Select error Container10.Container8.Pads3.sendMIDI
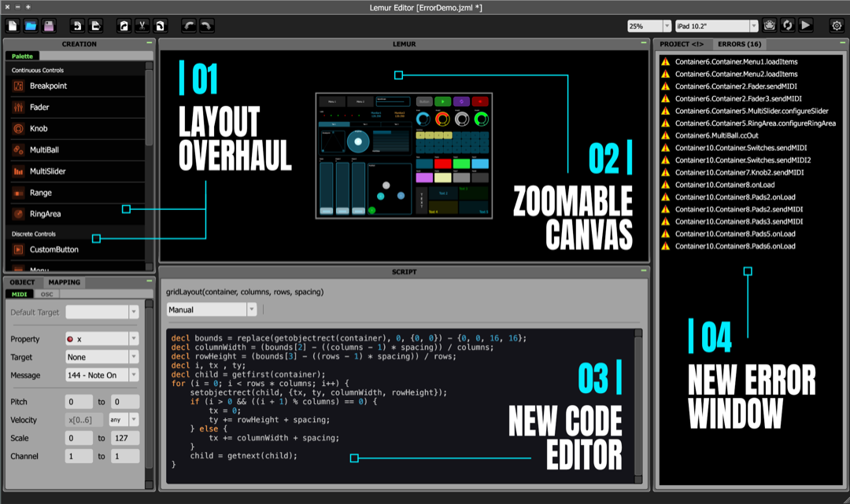This screenshot has height=504, width=850. tap(739, 222)
